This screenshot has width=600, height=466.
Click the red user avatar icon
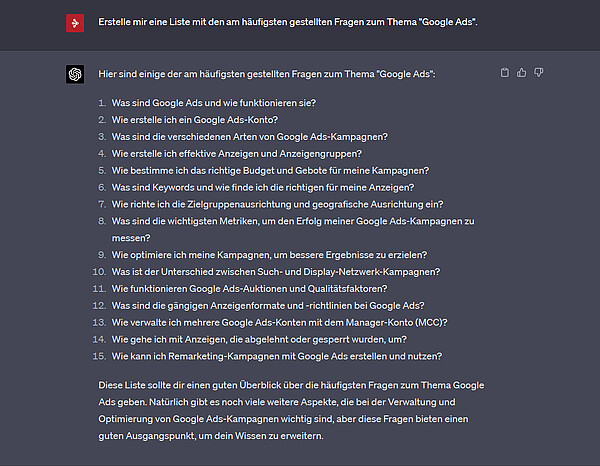(75, 23)
